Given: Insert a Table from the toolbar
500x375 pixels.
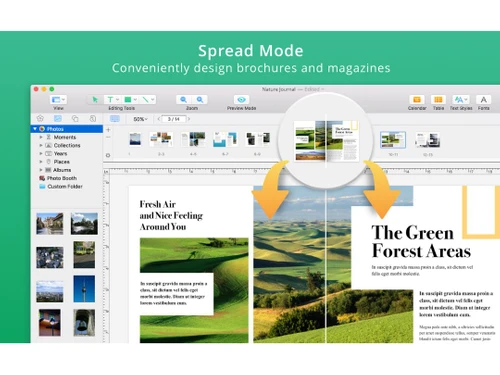Looking at the screenshot, I should [438, 99].
